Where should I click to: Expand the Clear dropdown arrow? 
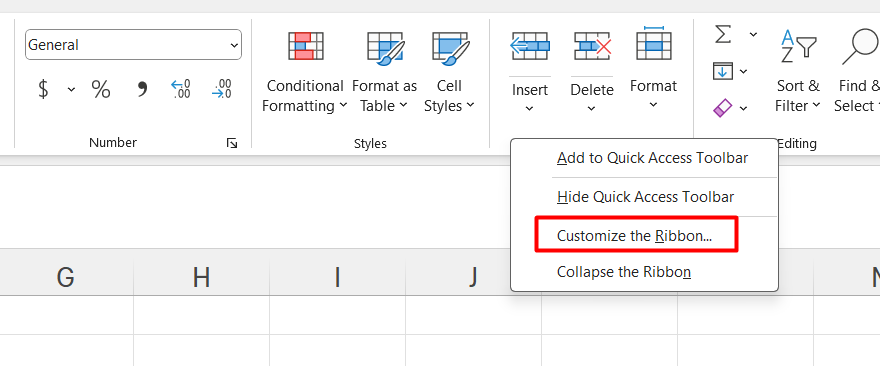(x=744, y=108)
